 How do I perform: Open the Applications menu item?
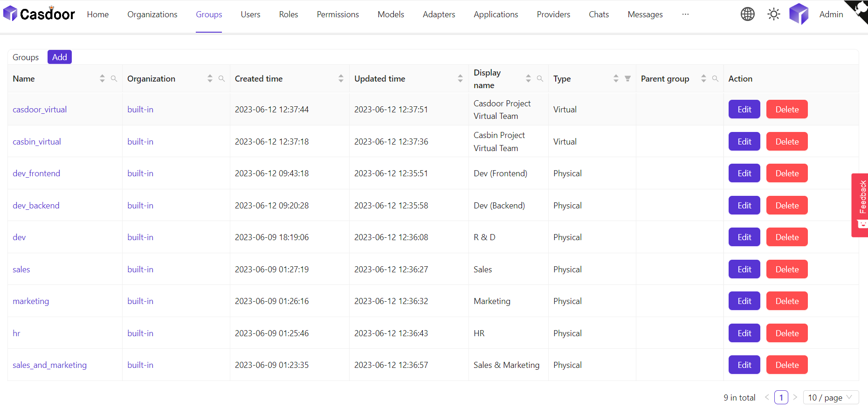(x=496, y=14)
